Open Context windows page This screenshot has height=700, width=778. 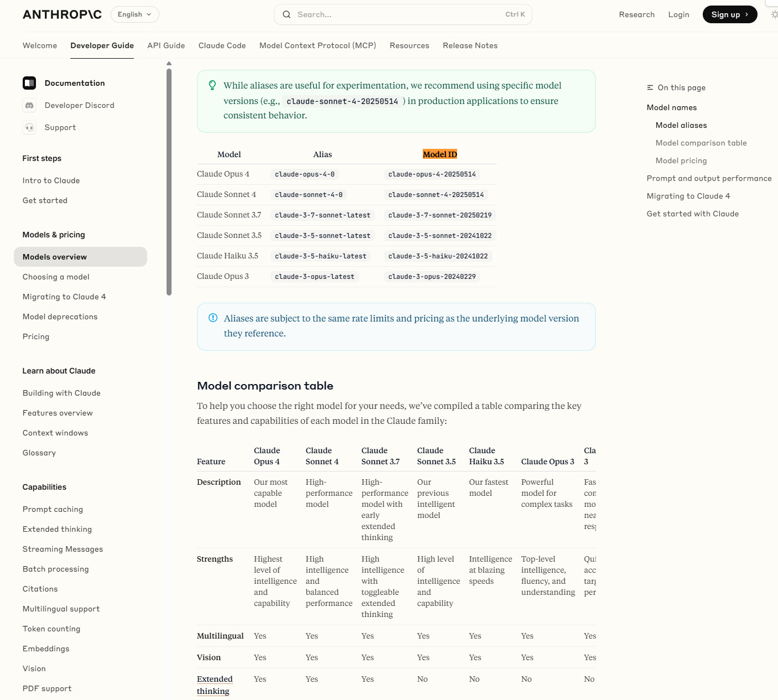[x=55, y=433]
